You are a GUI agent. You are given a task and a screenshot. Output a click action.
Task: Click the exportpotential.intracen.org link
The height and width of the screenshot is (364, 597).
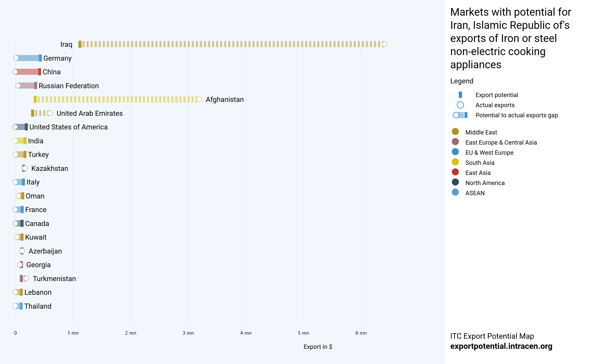[501, 346]
